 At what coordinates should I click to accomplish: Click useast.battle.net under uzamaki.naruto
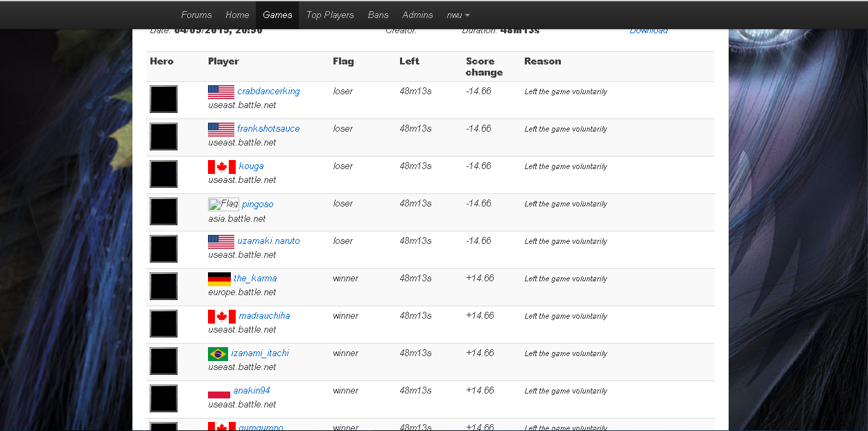(x=242, y=255)
